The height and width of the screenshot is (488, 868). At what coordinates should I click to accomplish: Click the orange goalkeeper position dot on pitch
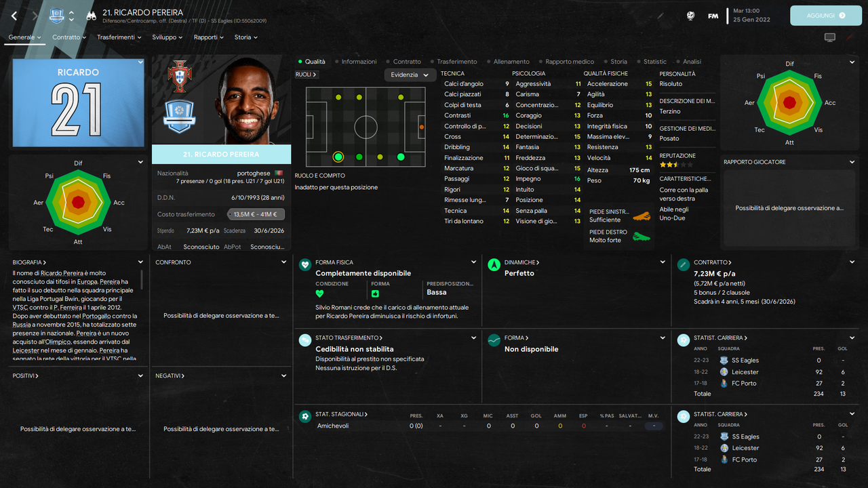tap(422, 127)
